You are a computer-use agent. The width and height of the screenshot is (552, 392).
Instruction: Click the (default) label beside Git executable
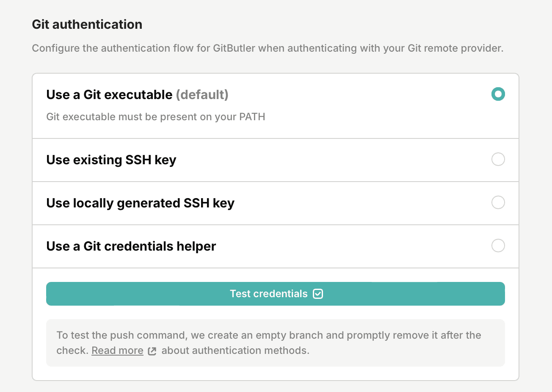202,94
